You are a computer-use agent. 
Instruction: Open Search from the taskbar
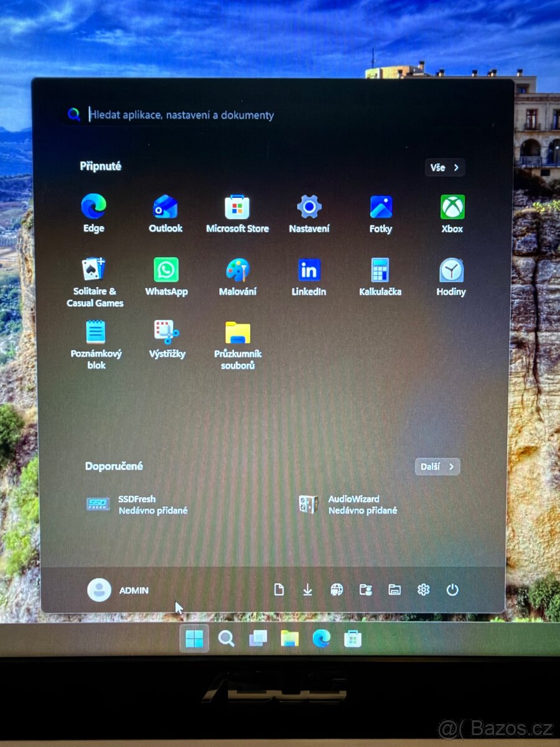click(226, 639)
